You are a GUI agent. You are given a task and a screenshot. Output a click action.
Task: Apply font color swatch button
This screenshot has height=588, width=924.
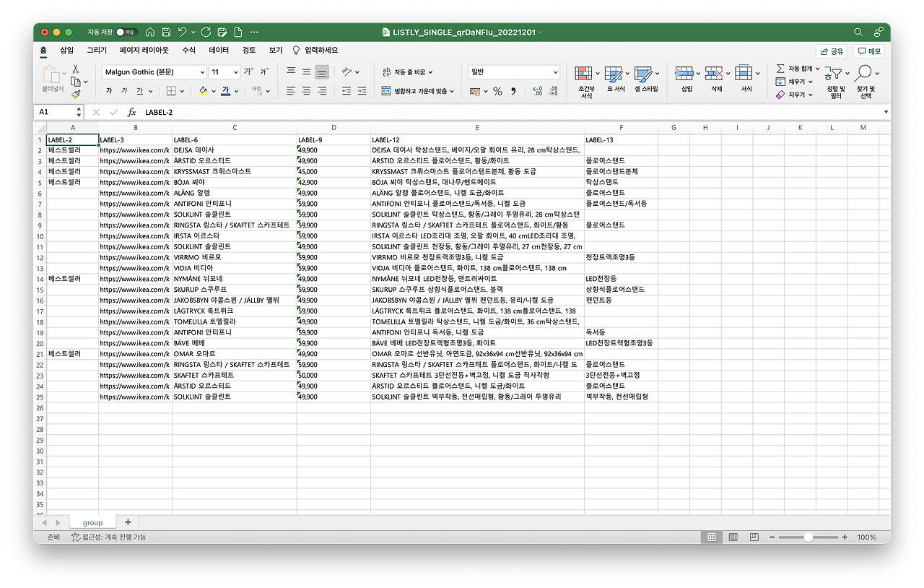226,91
